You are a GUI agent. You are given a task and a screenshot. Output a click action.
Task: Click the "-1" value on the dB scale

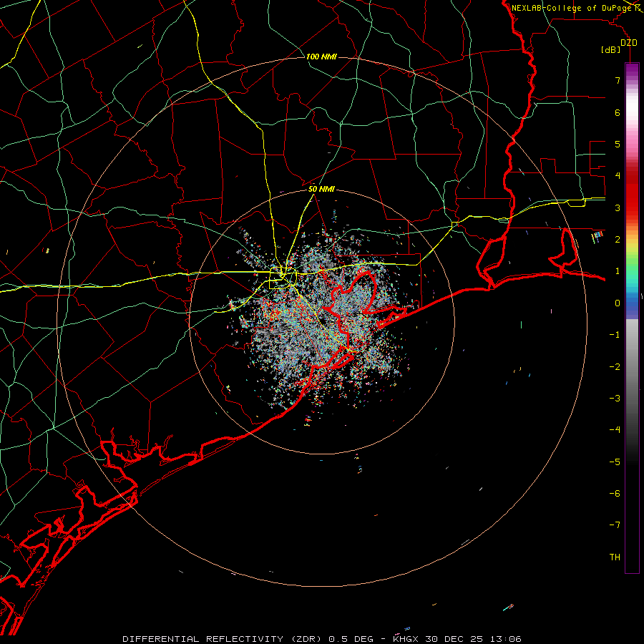(615, 335)
